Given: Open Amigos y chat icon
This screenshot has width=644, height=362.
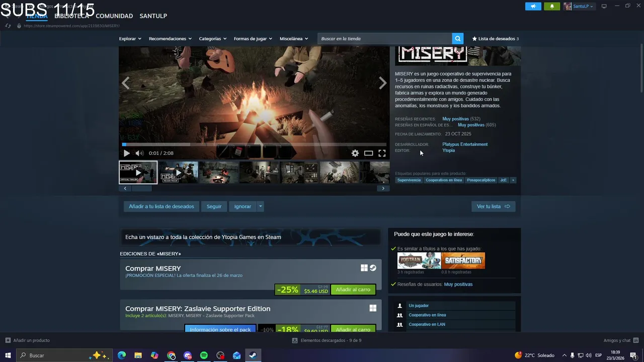Looking at the screenshot, I should click(636, 340).
